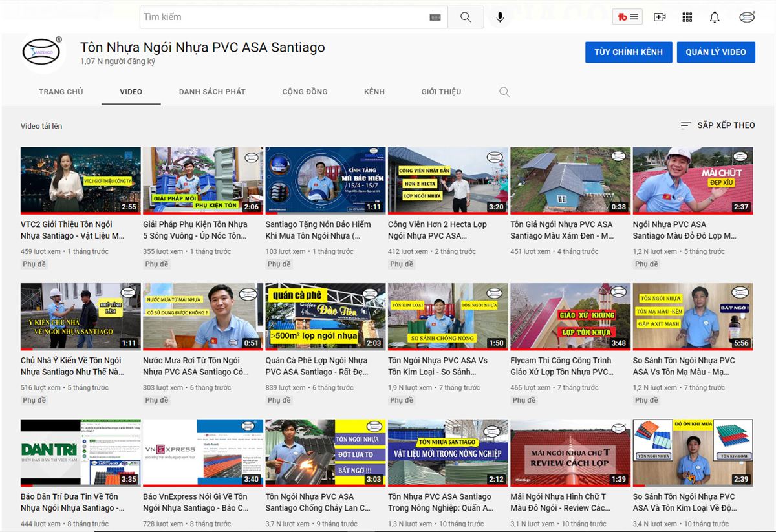The height and width of the screenshot is (532, 776).
Task: Open the GIỚI THIỆU tab
Action: click(441, 92)
